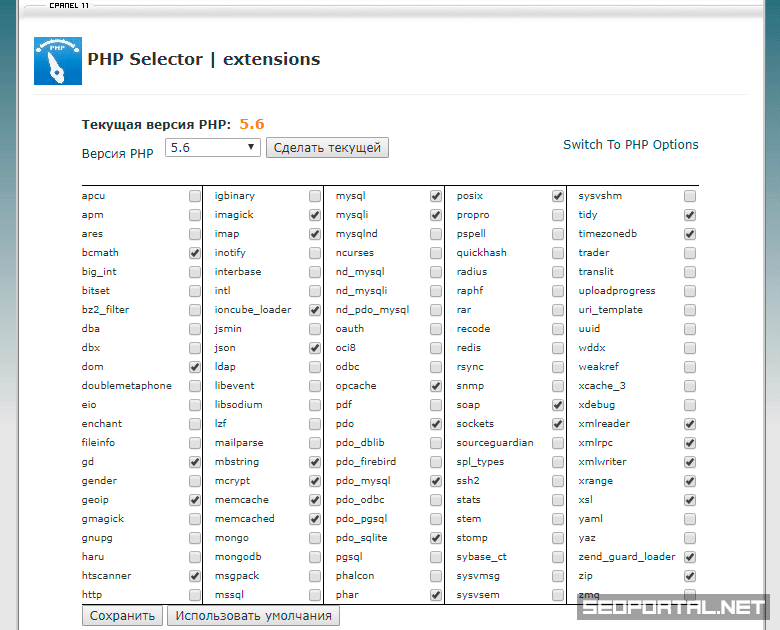
Task: Check the xdebug extension box
Action: click(x=690, y=406)
